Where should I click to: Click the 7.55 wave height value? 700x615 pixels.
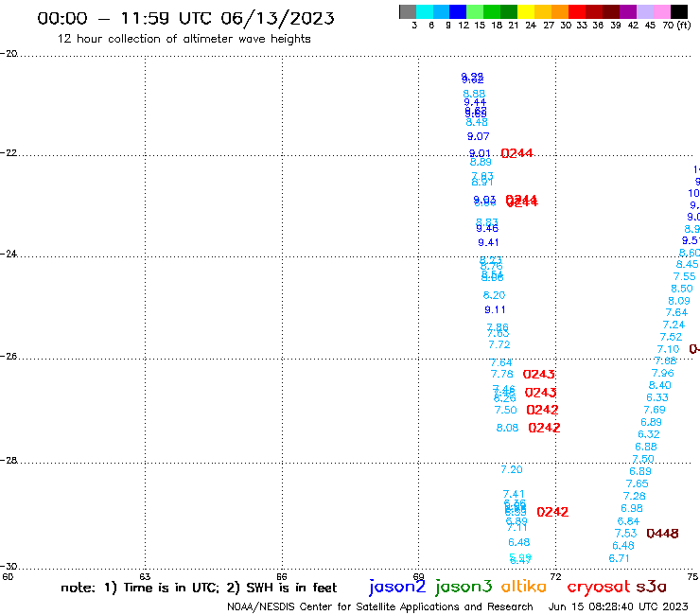coord(684,276)
